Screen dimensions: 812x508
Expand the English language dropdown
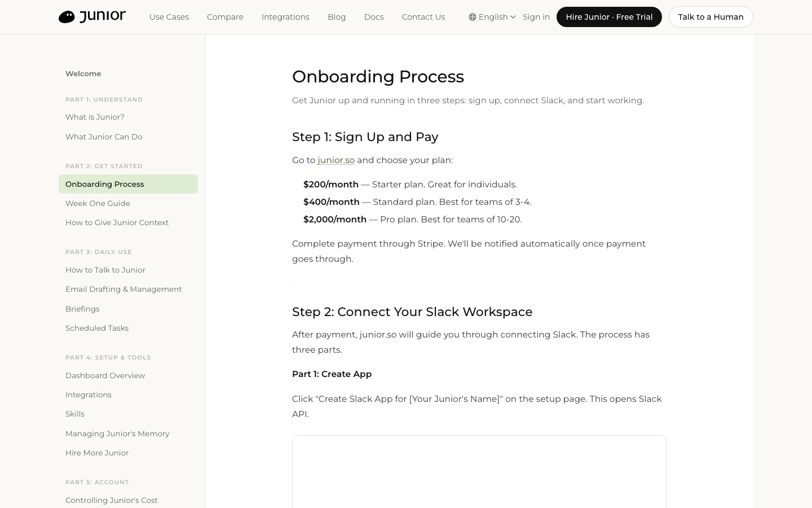(x=492, y=17)
